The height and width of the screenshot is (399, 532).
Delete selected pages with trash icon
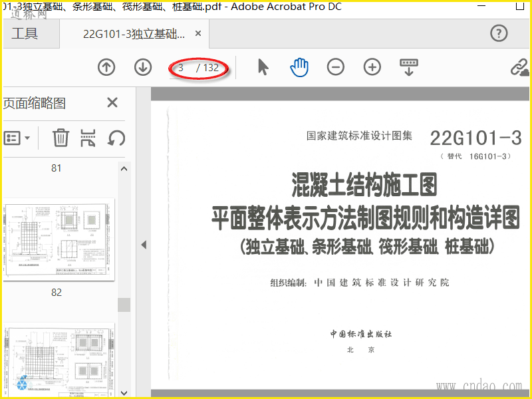click(x=61, y=138)
